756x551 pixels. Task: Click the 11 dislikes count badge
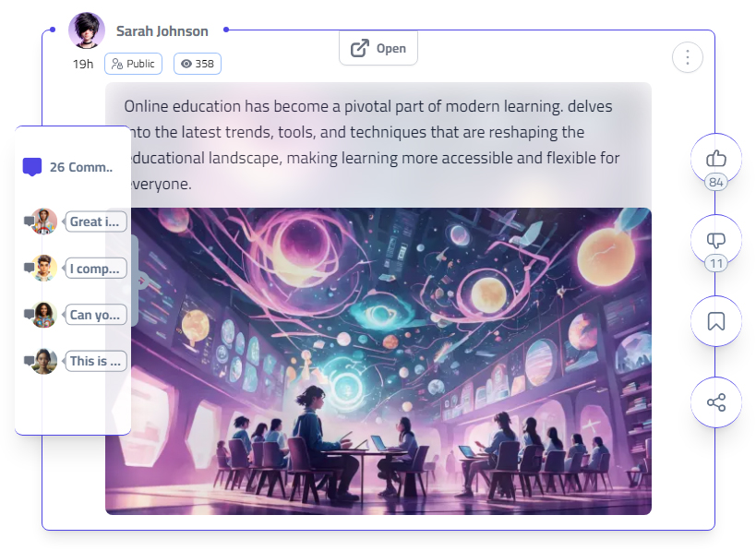pos(715,264)
